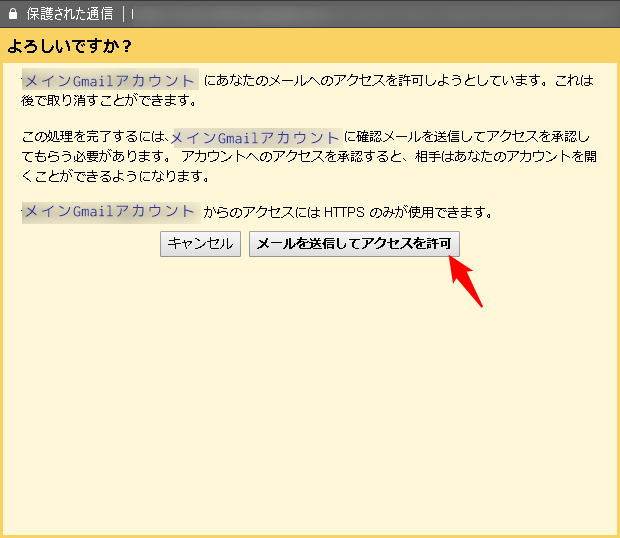Click the よろしいですか？ heading

tap(69, 46)
